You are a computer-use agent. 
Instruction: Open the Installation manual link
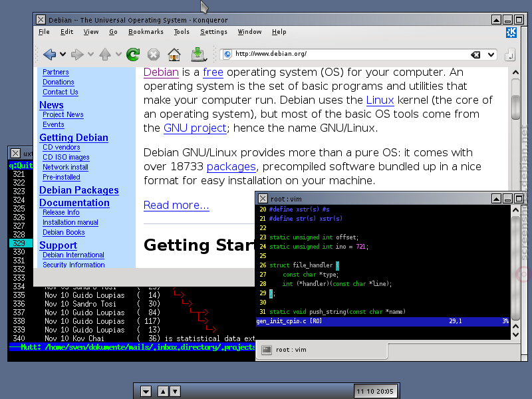(70, 222)
